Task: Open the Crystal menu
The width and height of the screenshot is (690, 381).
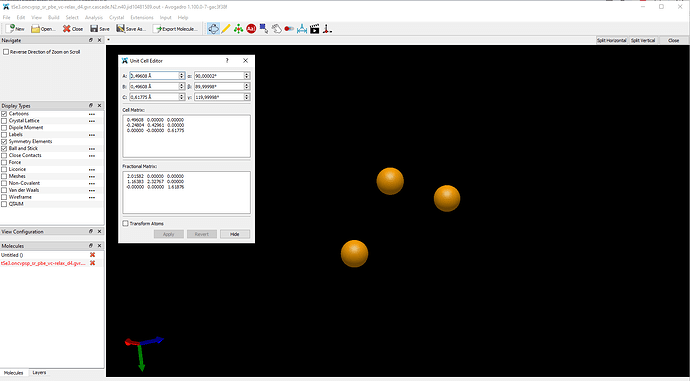Action: [x=117, y=18]
